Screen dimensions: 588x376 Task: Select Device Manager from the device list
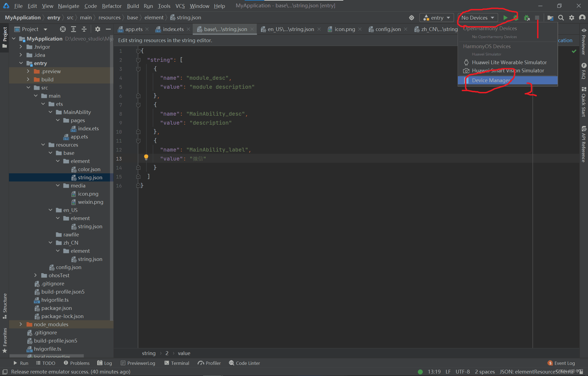pyautogui.click(x=491, y=80)
